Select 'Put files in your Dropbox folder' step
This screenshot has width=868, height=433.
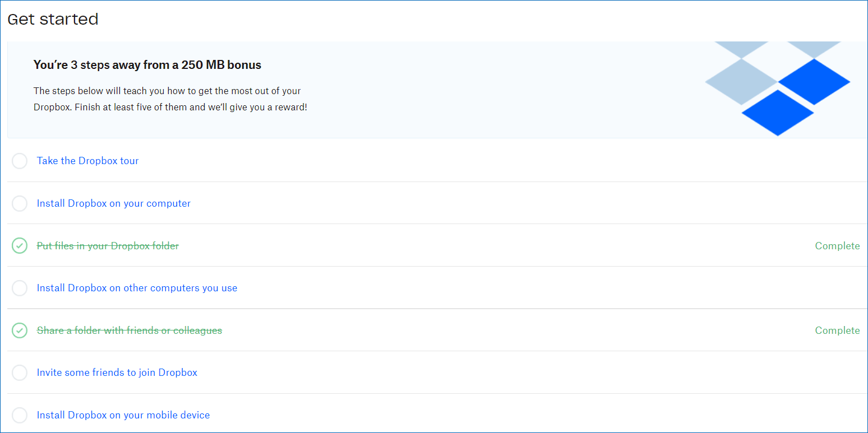(108, 246)
